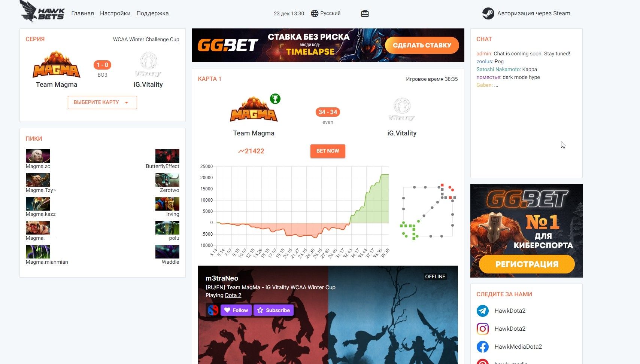This screenshot has width=640, height=364.
Task: Expand the ВЫБЕРИТЕ КАРТУ dropdown
Action: pyautogui.click(x=102, y=103)
